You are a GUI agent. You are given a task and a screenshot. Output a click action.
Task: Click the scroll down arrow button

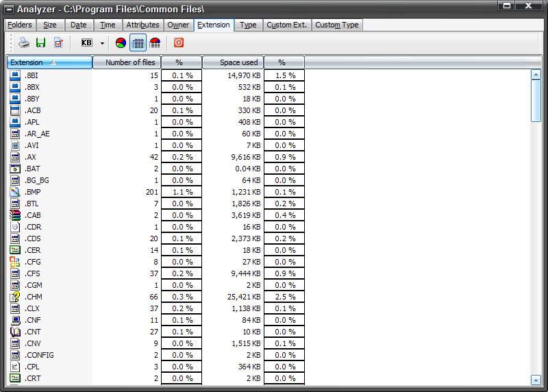536,380
